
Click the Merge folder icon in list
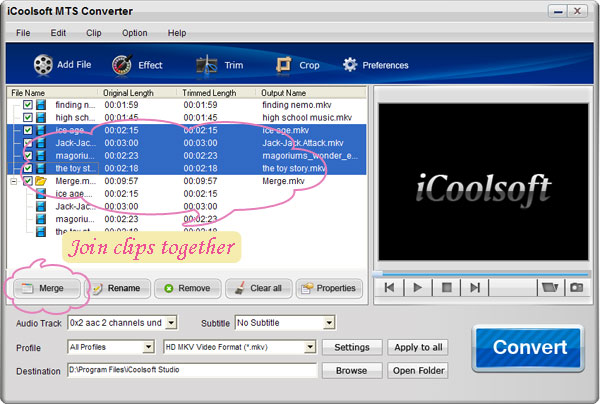point(41,181)
